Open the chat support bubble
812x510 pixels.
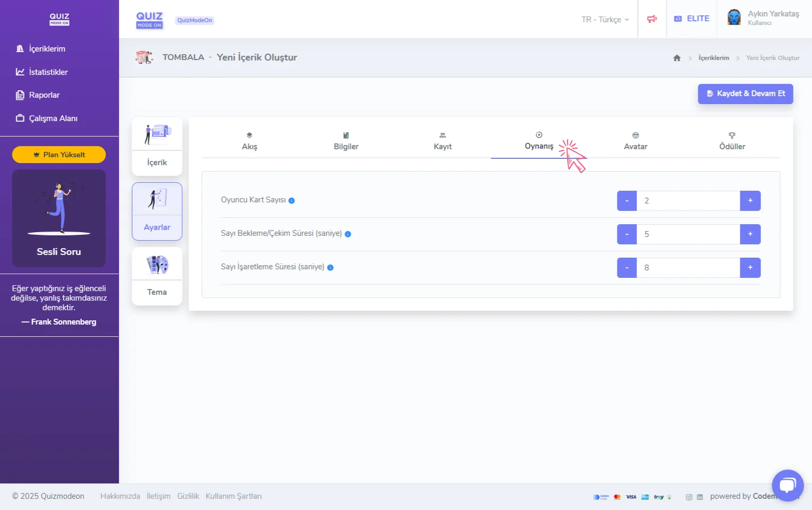[788, 485]
